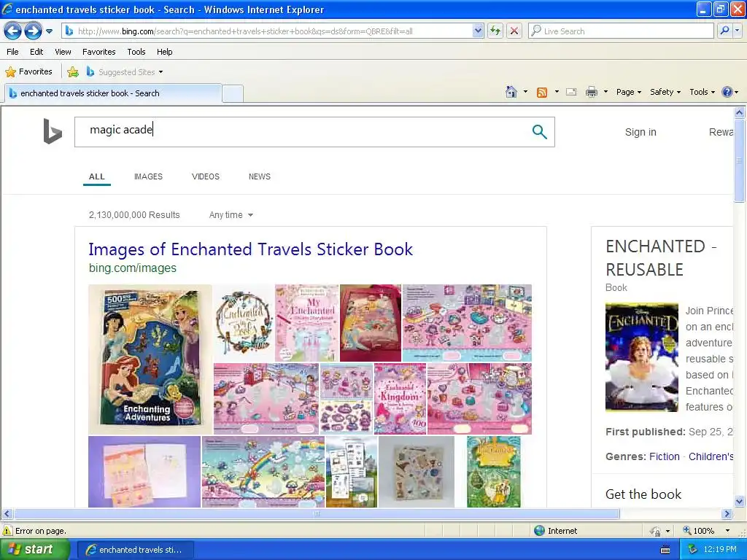Image resolution: width=747 pixels, height=560 pixels.
Task: Click the Stop loading X icon
Action: coord(514,31)
